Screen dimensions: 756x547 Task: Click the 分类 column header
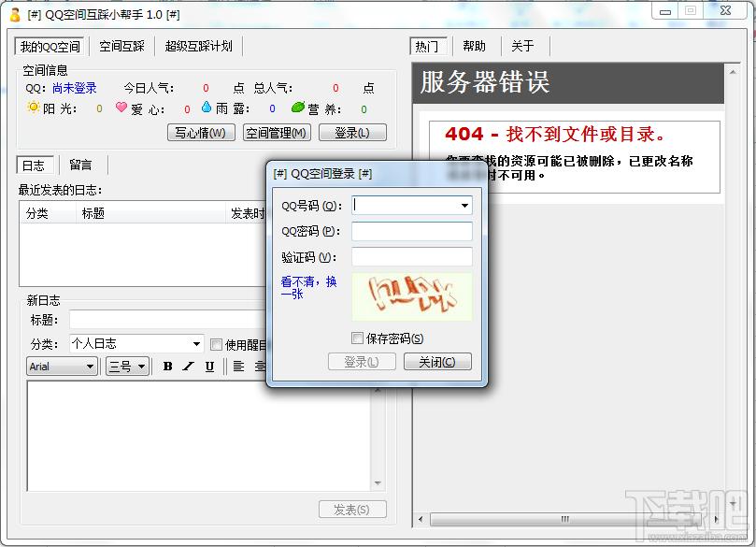pos(48,213)
